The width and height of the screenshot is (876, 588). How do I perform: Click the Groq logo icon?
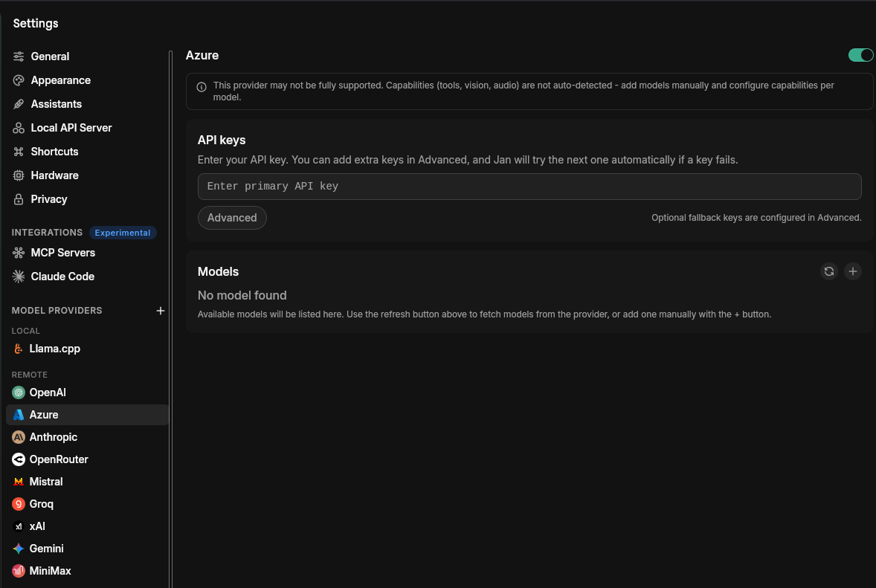(19, 504)
